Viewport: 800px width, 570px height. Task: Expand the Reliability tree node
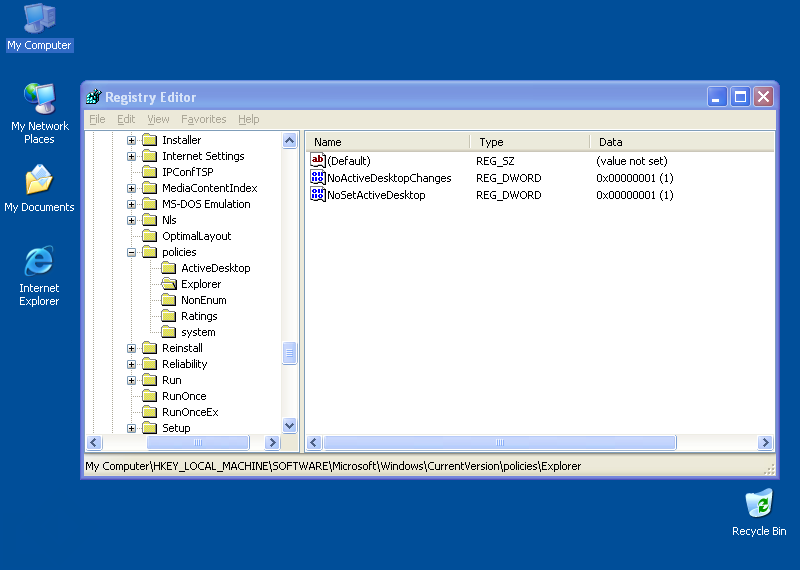point(132,364)
